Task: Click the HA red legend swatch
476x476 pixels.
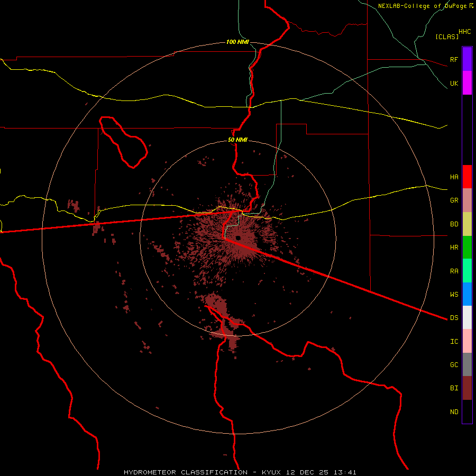Action: pyautogui.click(x=467, y=177)
